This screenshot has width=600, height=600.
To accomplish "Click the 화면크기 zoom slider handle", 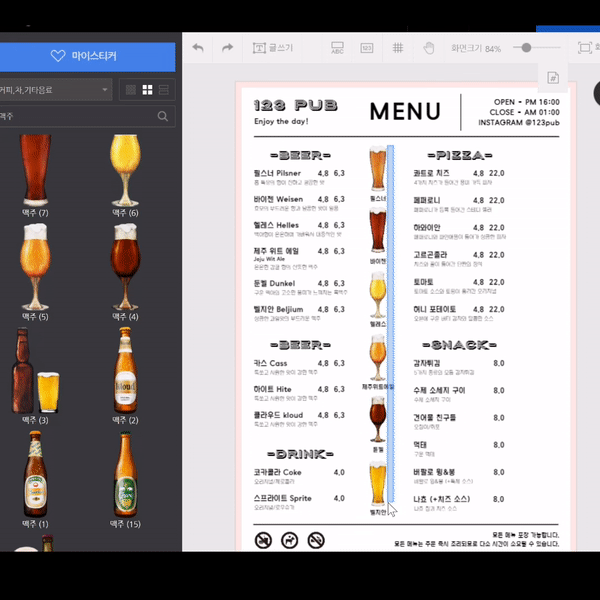I will pyautogui.click(x=526, y=47).
